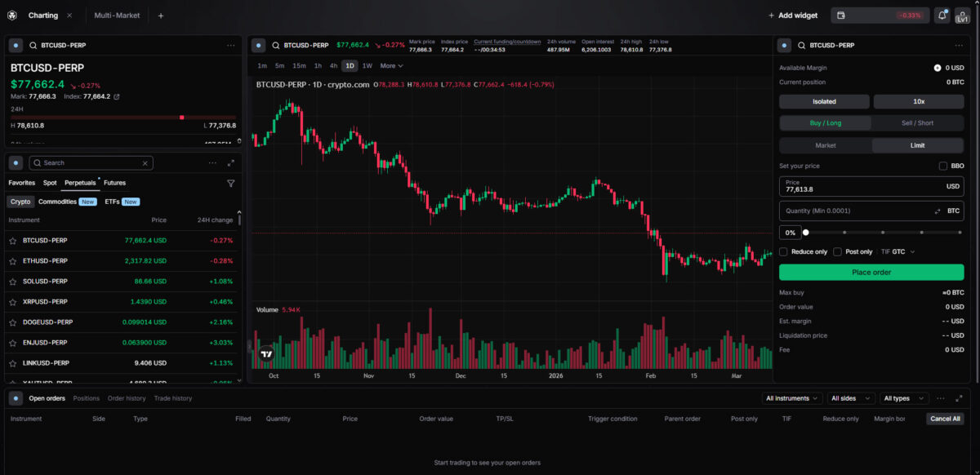Click the chart widget link-group dot icon

coord(258,45)
